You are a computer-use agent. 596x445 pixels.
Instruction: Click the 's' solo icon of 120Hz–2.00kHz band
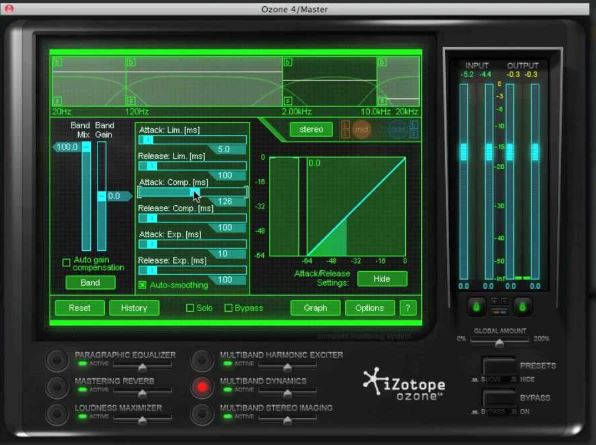coord(131,101)
